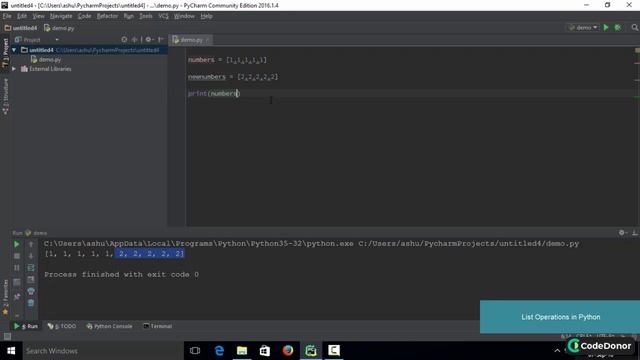Open the Navigate menu

(61, 16)
